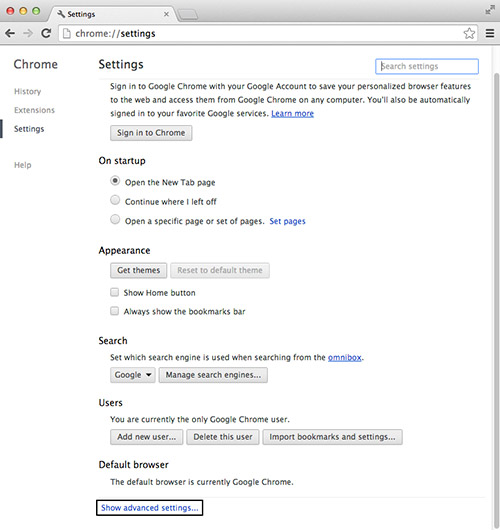Show advanced settings link

[149, 508]
